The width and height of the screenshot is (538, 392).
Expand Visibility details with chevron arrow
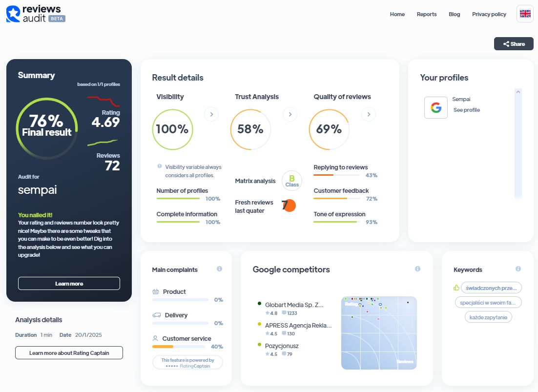point(211,114)
